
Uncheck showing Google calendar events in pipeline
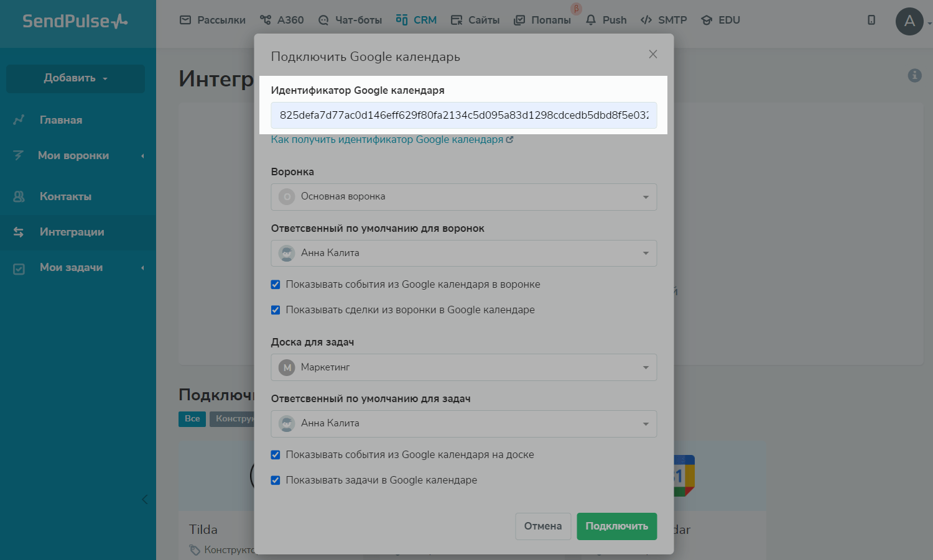pos(276,285)
